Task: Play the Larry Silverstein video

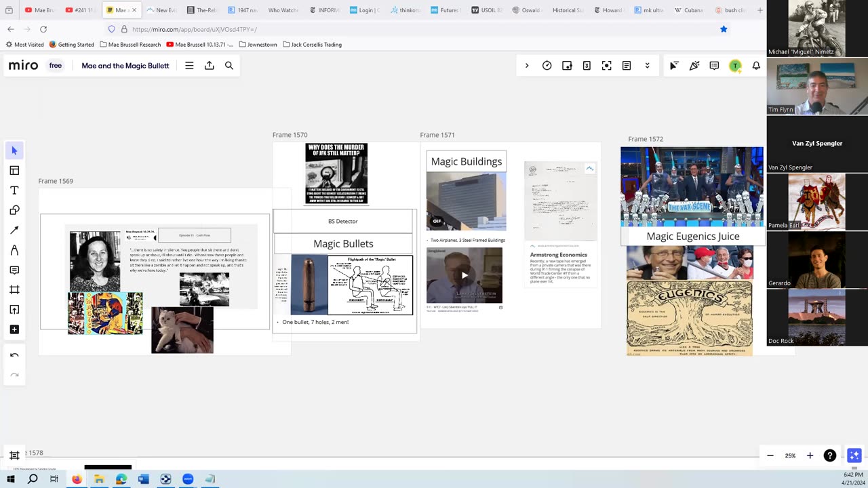Action: point(465,275)
